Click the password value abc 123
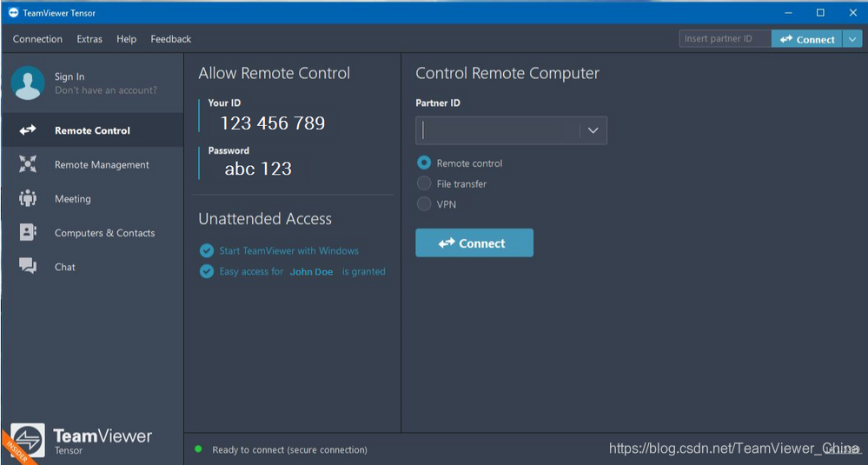 258,169
